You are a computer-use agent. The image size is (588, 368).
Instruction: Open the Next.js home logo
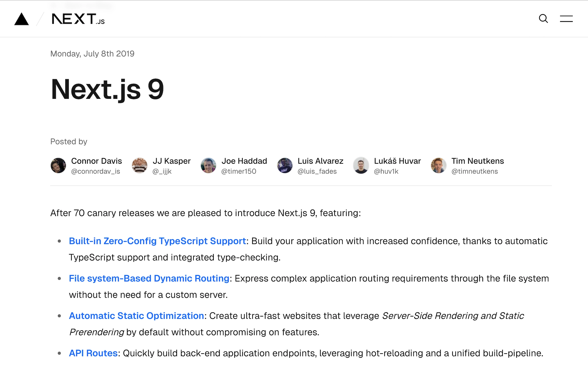point(78,19)
